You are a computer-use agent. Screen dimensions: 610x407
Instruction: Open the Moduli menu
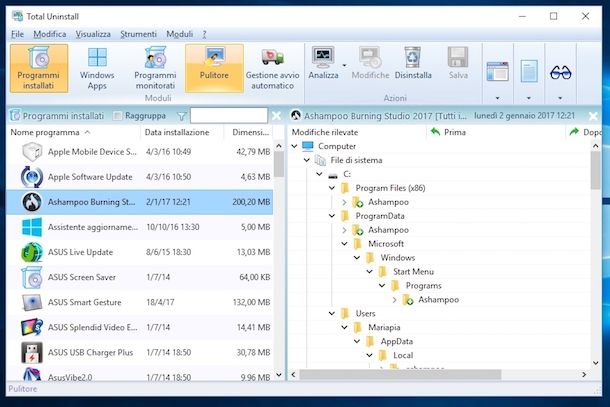(179, 34)
